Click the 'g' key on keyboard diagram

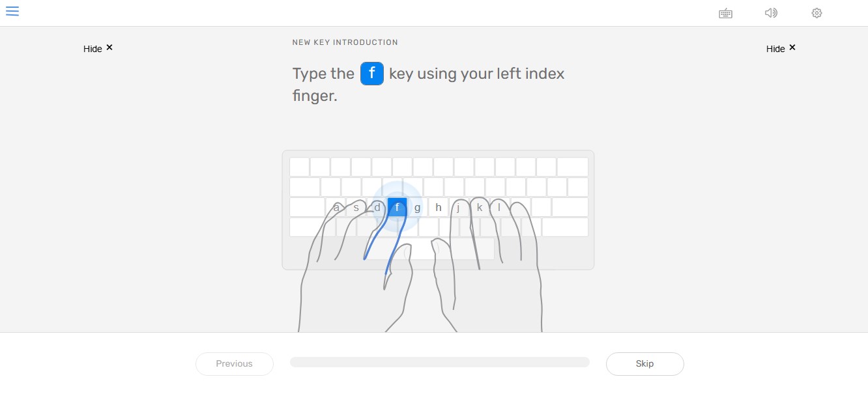point(418,208)
